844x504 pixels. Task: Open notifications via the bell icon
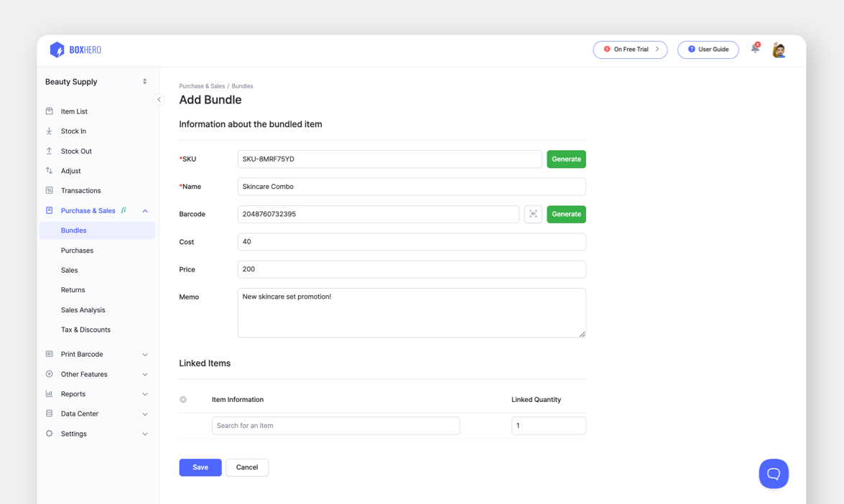point(755,47)
